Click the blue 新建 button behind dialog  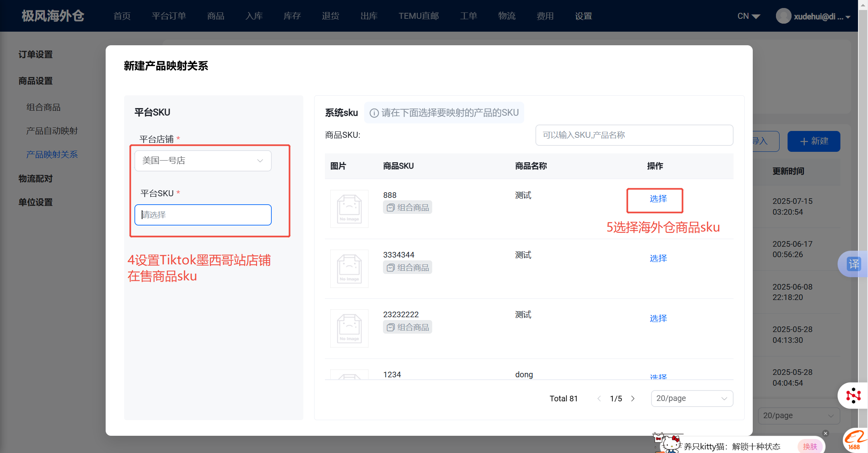click(x=814, y=141)
